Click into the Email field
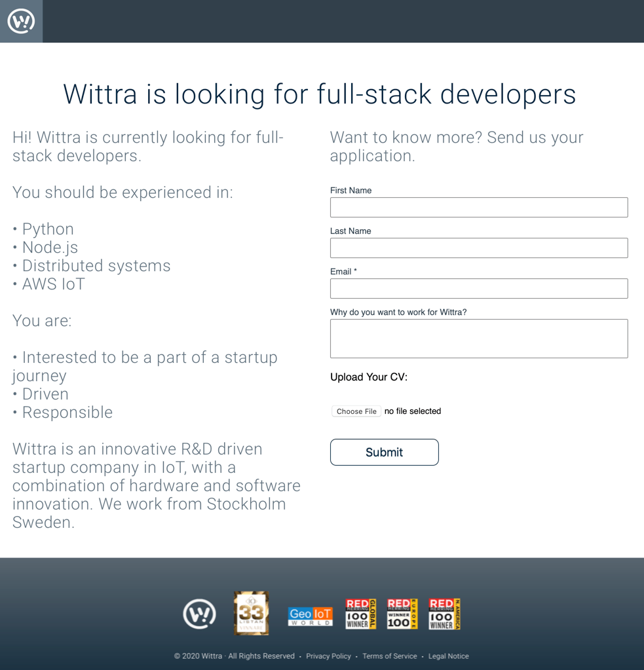Screen dimensions: 644x670 [479, 288]
